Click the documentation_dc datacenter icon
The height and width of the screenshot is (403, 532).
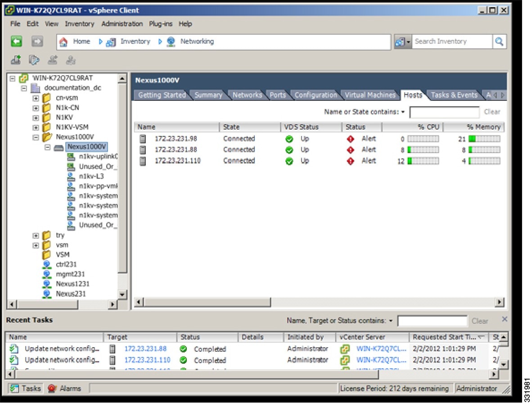pos(35,88)
